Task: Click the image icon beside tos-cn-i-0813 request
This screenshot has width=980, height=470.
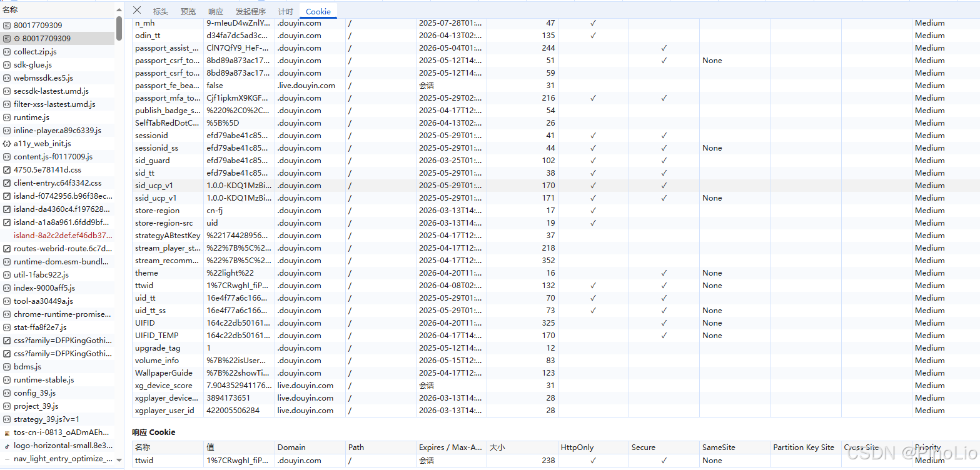Action: coord(7,432)
